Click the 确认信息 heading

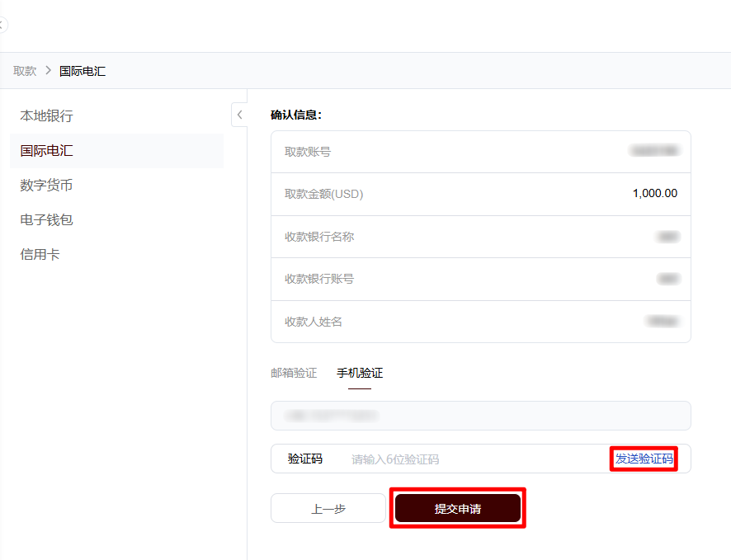click(x=296, y=115)
